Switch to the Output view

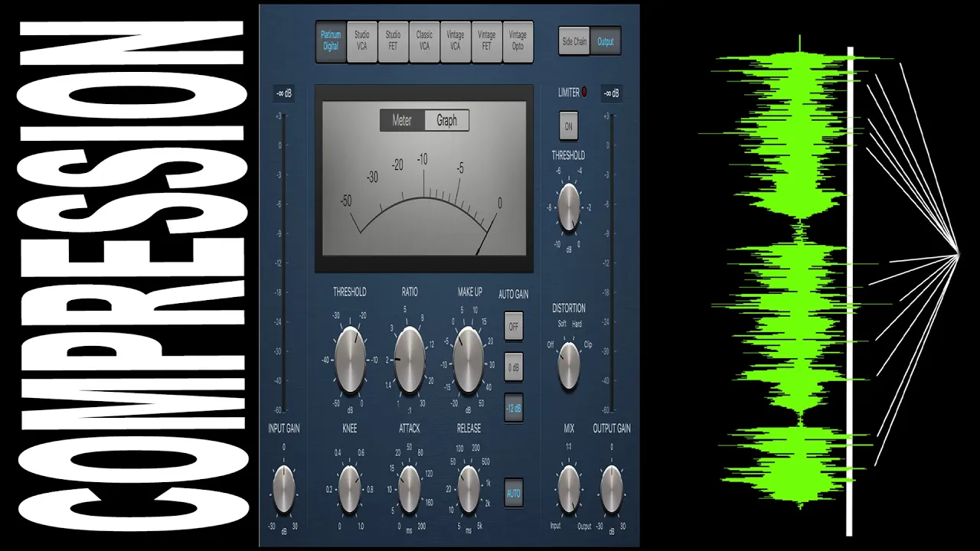click(606, 41)
